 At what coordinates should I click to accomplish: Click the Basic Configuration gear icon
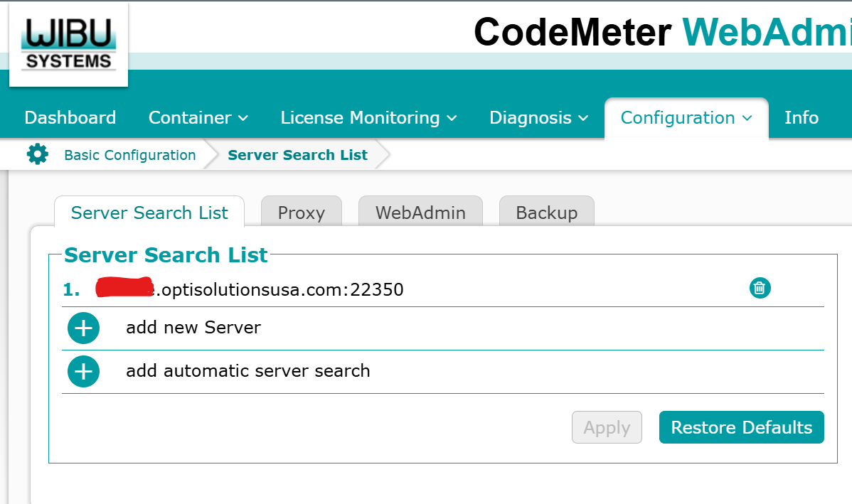tap(38, 155)
